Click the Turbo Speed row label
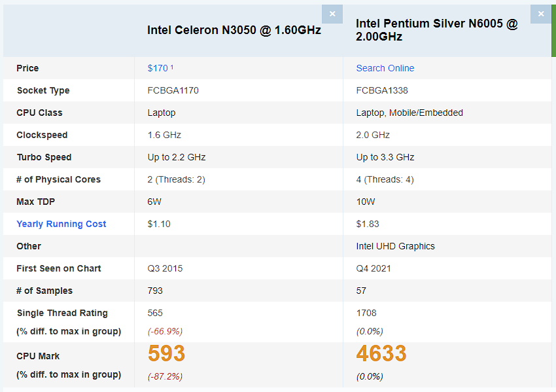This screenshot has height=392, width=556. tap(44, 157)
